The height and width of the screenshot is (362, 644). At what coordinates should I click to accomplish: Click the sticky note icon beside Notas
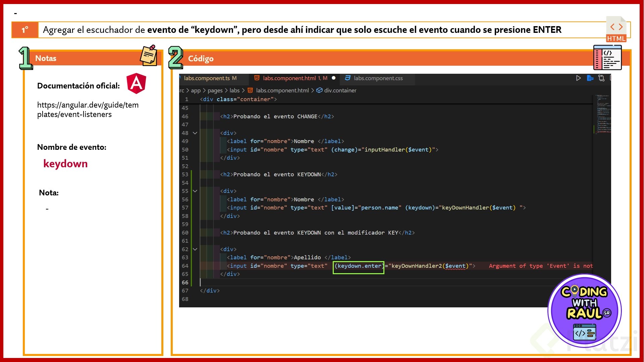(x=149, y=55)
